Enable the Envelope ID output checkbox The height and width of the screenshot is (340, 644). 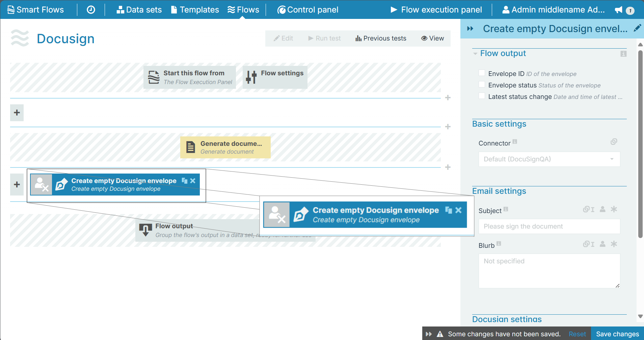click(x=482, y=73)
